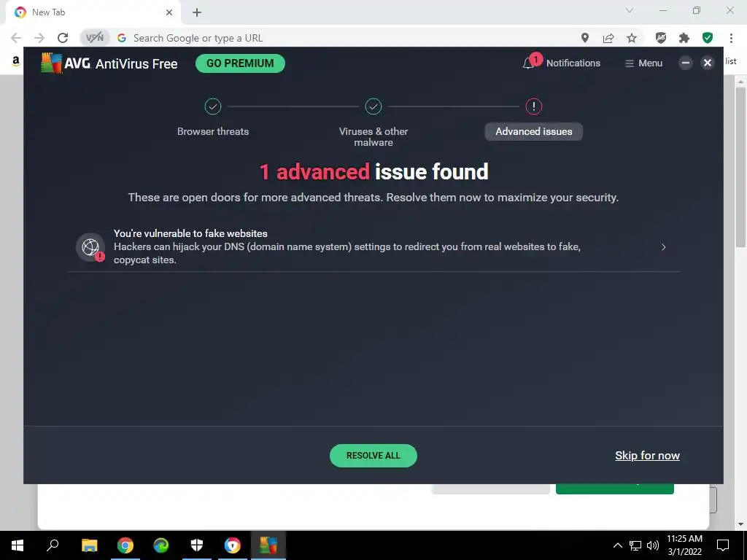Open "You're vulnerable to fake websites" issue
Viewport: 747px width, 560px height.
(x=373, y=246)
